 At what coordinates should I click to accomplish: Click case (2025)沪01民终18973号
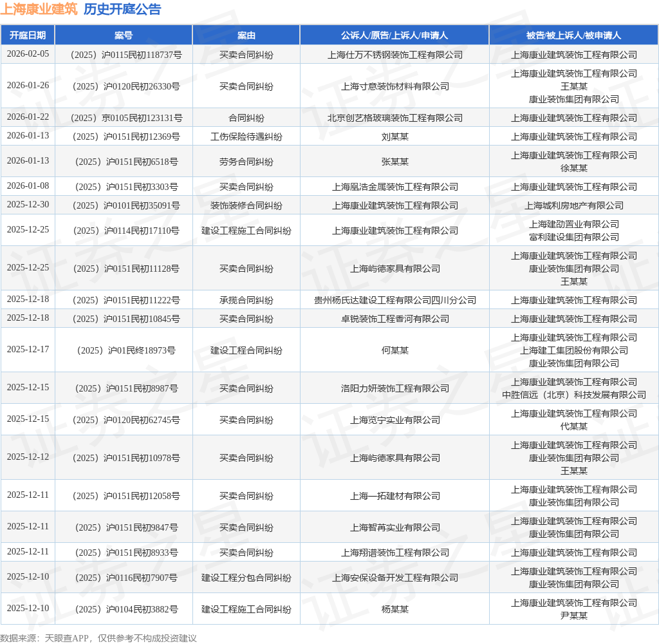pos(126,350)
